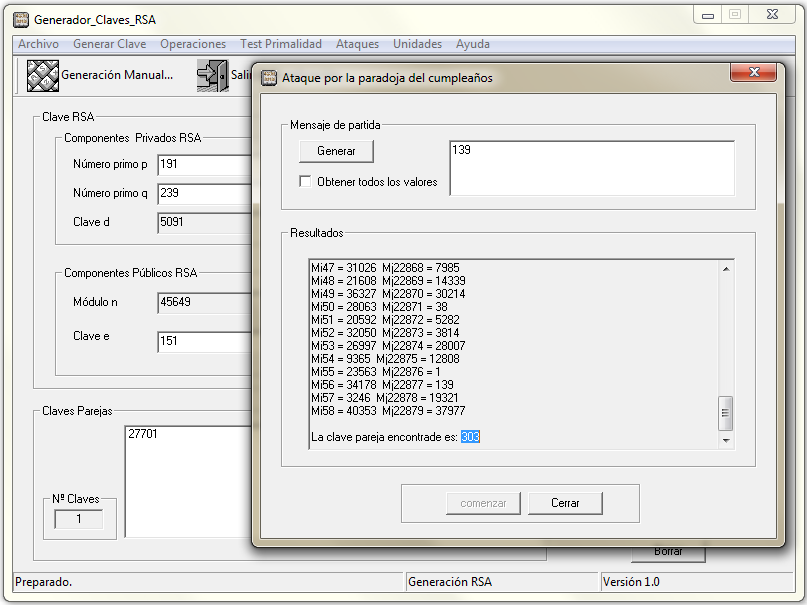807x605 pixels.
Task: Open the Operaciones menu
Action: click(193, 44)
